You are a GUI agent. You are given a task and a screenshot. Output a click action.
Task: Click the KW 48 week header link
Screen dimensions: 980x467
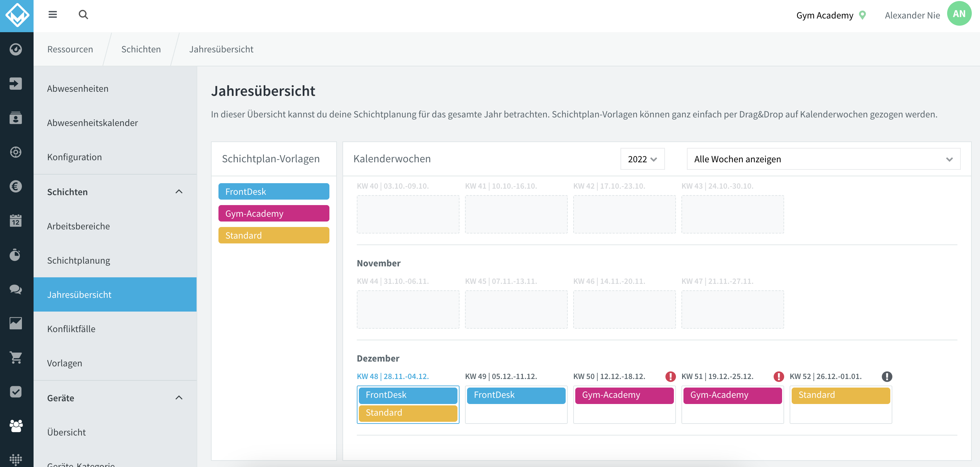click(x=393, y=377)
